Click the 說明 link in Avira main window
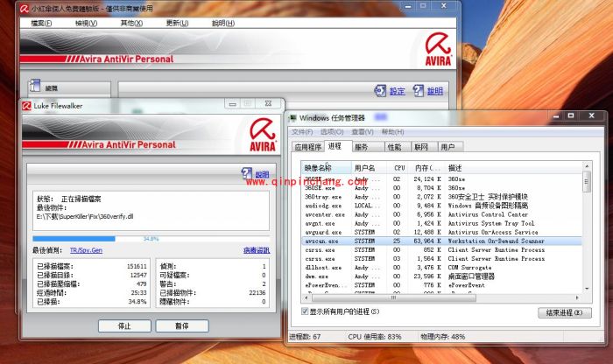Image resolution: width=613 pixels, height=364 pixels. coord(434,91)
